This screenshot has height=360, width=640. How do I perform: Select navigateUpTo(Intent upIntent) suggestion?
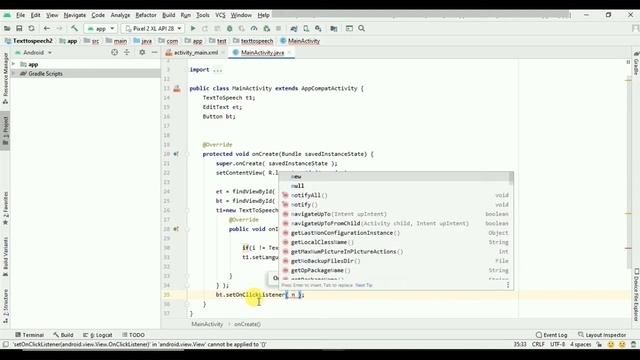395,214
